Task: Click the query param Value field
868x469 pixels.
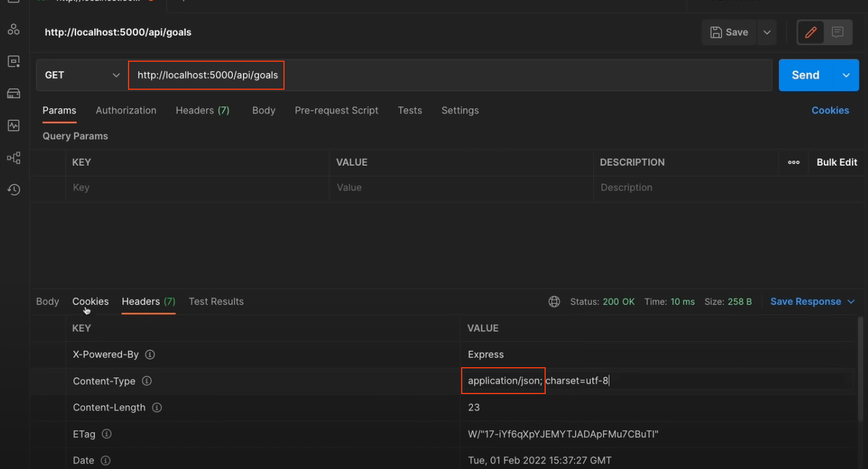Action: pos(461,188)
